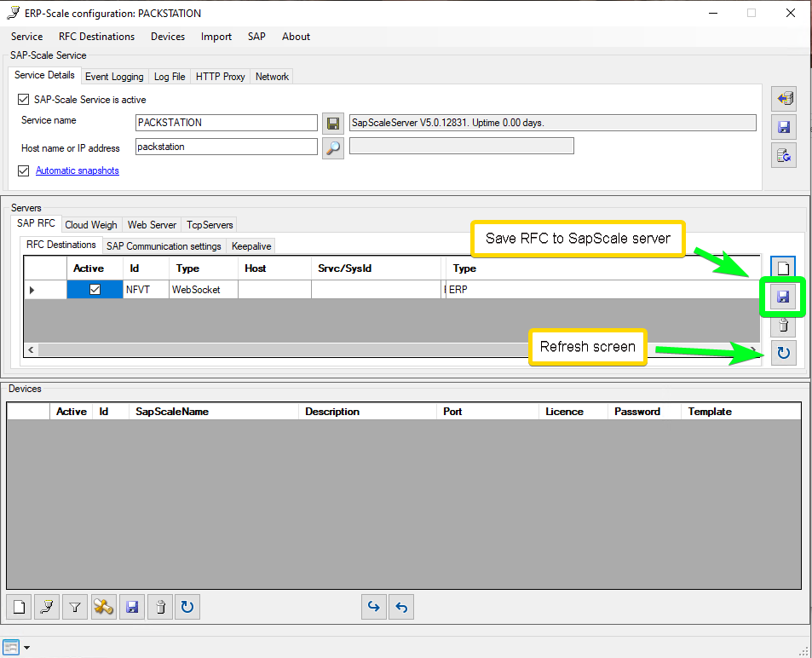The height and width of the screenshot is (658, 812).
Task: Click the refresh icon in Devices toolbar
Action: tap(187, 607)
